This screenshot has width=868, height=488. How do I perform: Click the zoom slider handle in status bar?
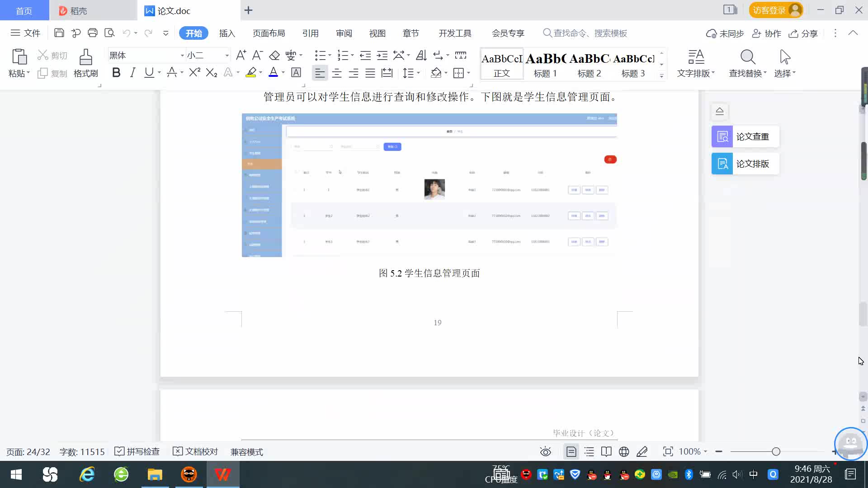tap(776, 452)
